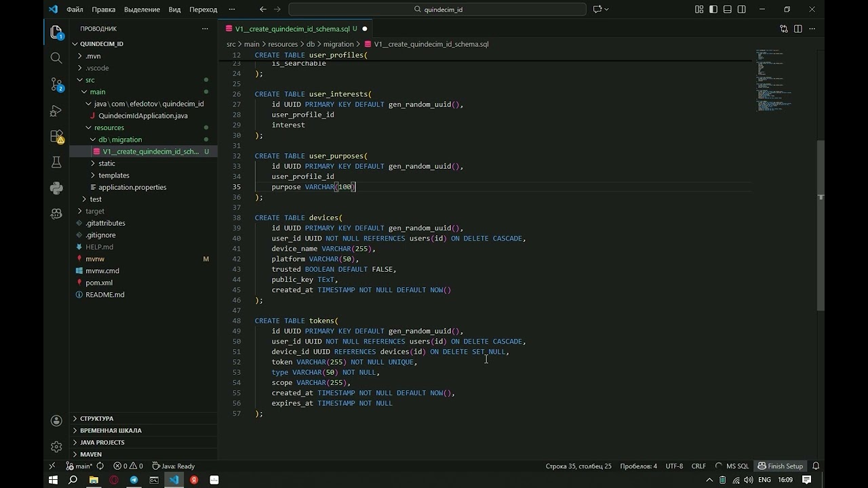Open the overflow menu after Переход
868x488 pixels.
pyautogui.click(x=232, y=9)
